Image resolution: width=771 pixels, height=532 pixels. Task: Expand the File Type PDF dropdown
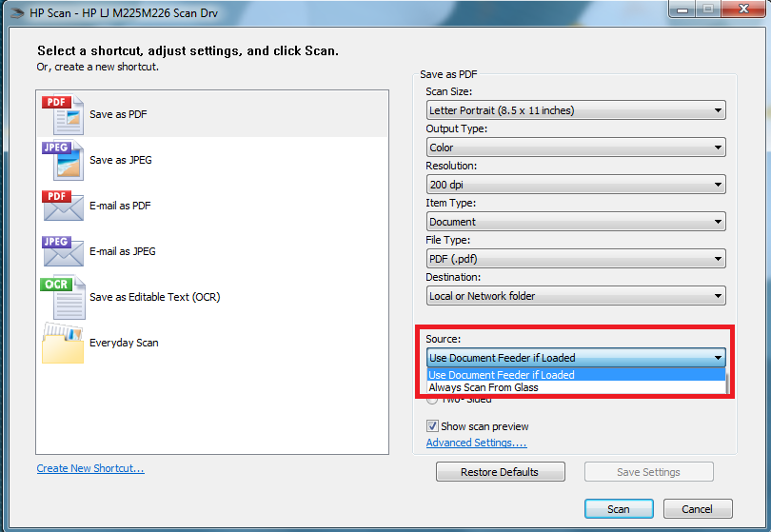click(x=576, y=259)
